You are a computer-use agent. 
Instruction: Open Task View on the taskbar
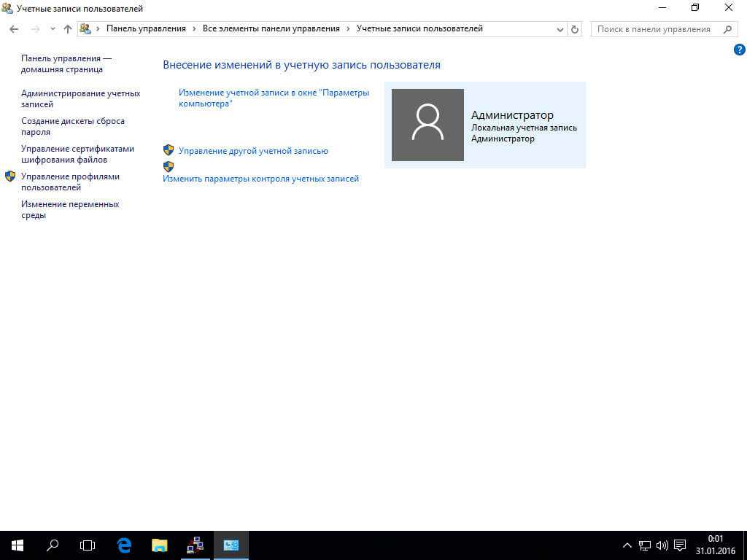(x=88, y=545)
